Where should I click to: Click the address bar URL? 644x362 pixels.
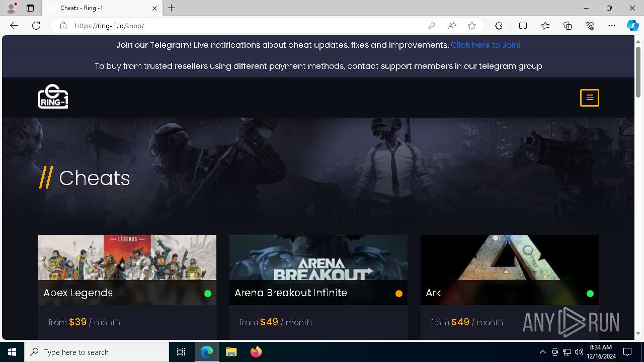110,26
